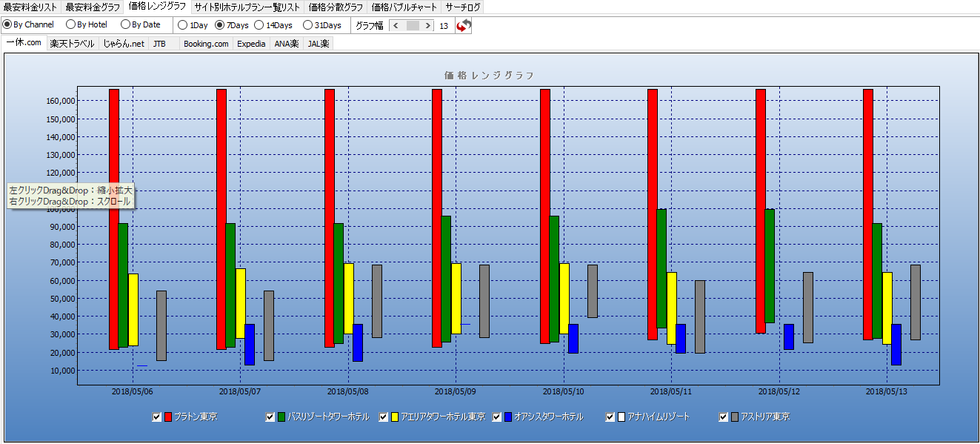
Task: Switch to the Booking.com channel tab
Action: [x=206, y=44]
